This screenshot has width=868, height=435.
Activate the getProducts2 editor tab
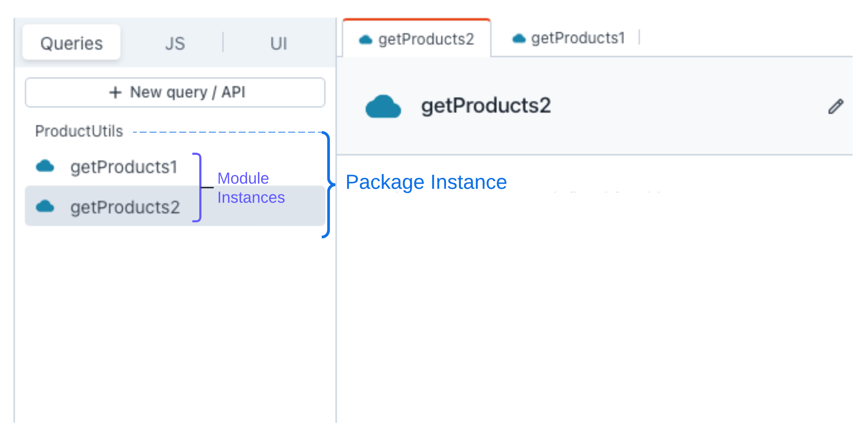pyautogui.click(x=426, y=39)
